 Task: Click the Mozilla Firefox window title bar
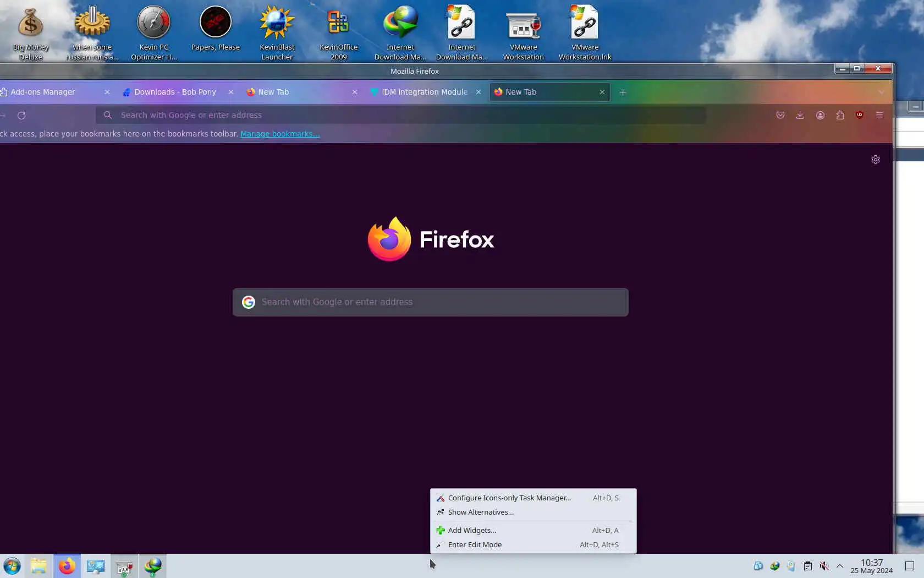pyautogui.click(x=415, y=71)
